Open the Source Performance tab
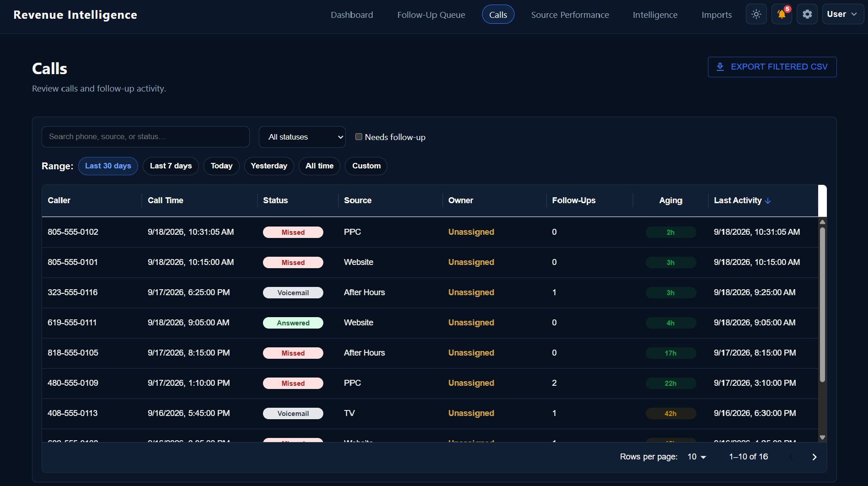This screenshot has width=868, height=486. click(x=570, y=15)
